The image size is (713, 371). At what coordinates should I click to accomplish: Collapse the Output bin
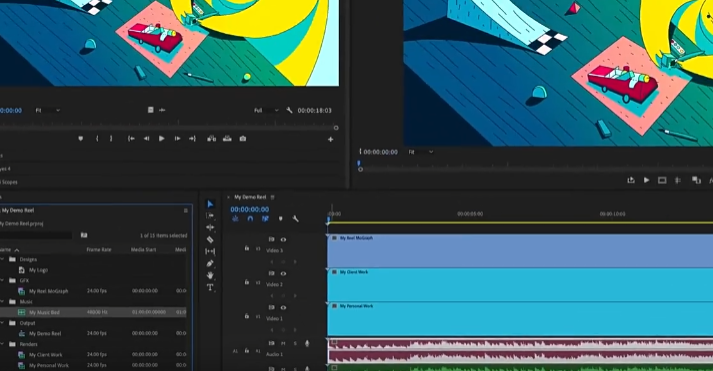(x=2, y=323)
